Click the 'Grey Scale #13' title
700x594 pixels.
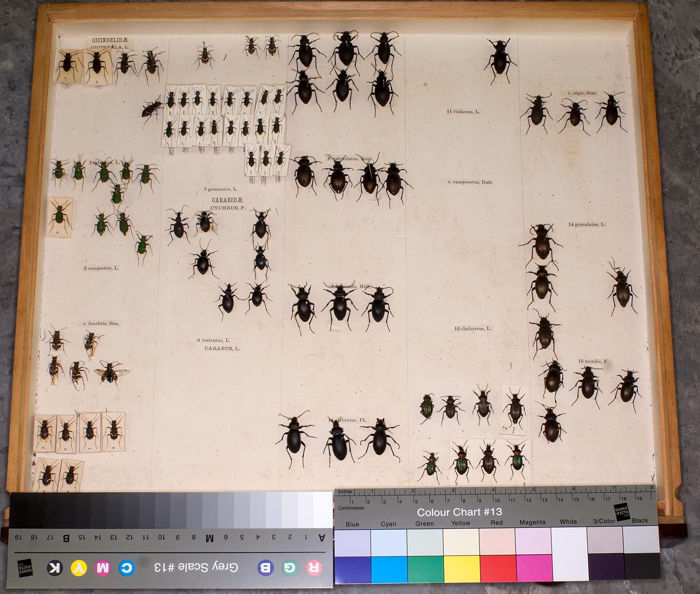[196, 567]
